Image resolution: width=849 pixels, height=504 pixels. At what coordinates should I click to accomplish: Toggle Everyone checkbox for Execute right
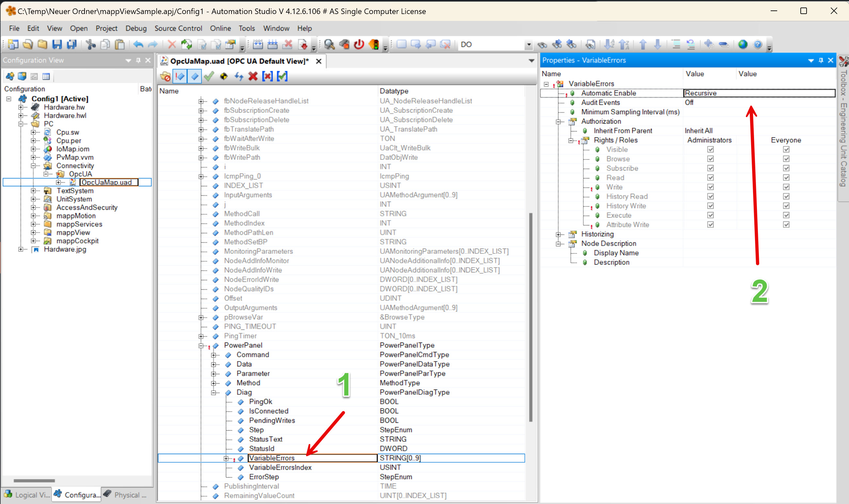tap(786, 215)
